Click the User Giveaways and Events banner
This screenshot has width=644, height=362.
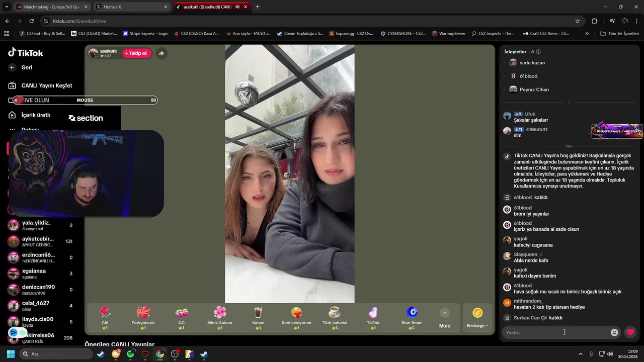[x=617, y=130]
